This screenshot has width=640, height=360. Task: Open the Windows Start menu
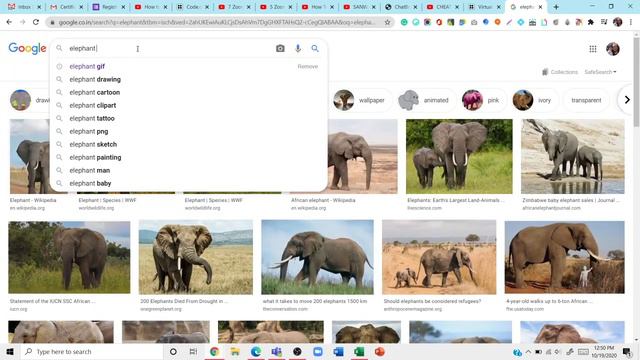pos(10,351)
